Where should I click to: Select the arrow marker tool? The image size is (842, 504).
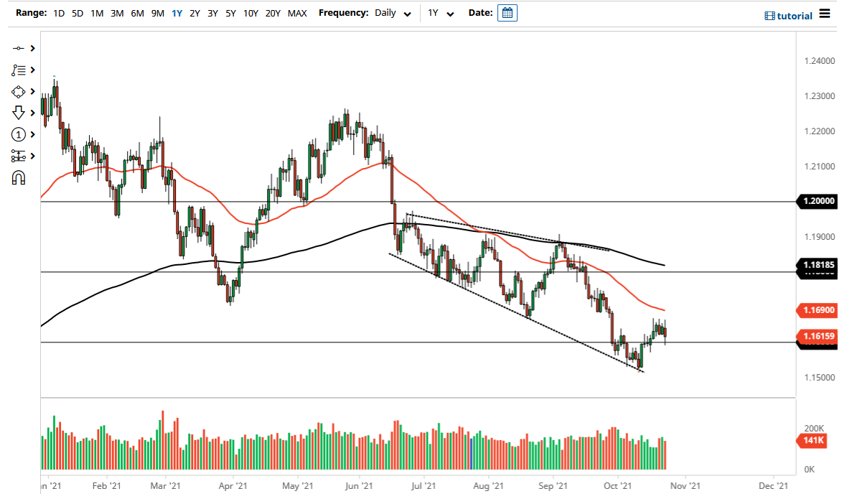(x=19, y=112)
